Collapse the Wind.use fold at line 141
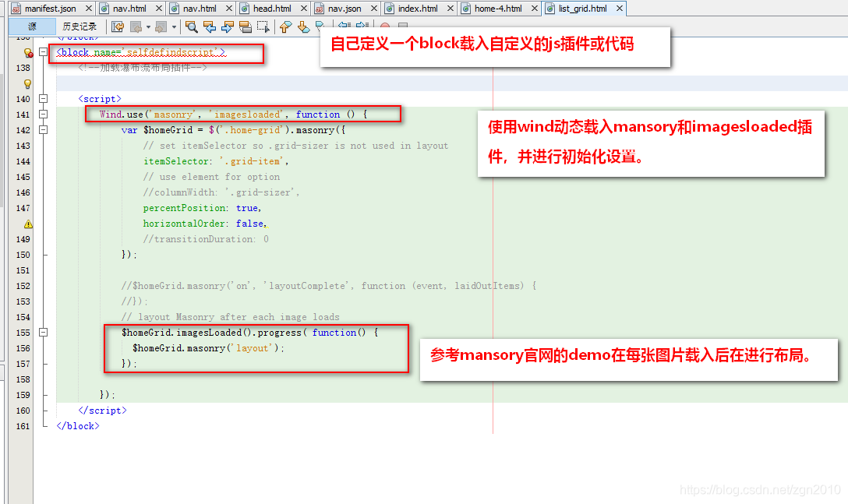The width and height of the screenshot is (848, 504). pos(44,115)
